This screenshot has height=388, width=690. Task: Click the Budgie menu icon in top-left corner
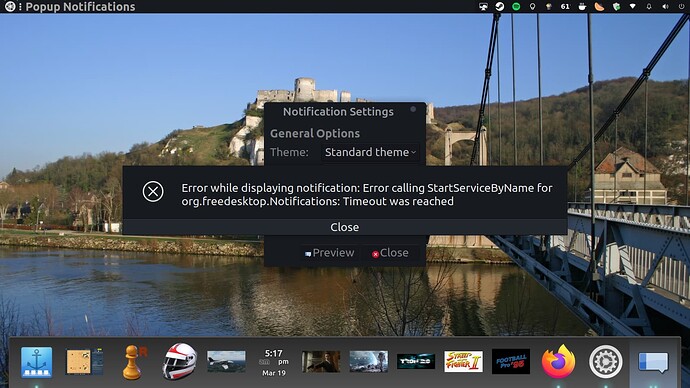(x=10, y=7)
